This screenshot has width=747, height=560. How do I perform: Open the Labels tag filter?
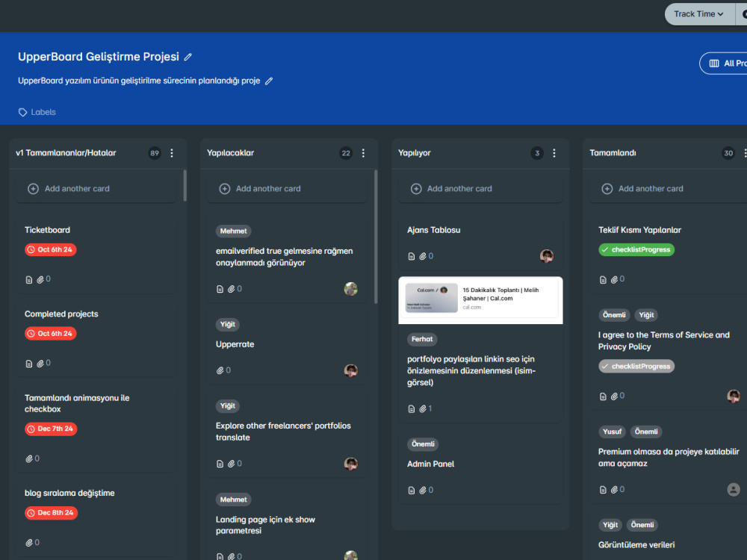coord(37,113)
